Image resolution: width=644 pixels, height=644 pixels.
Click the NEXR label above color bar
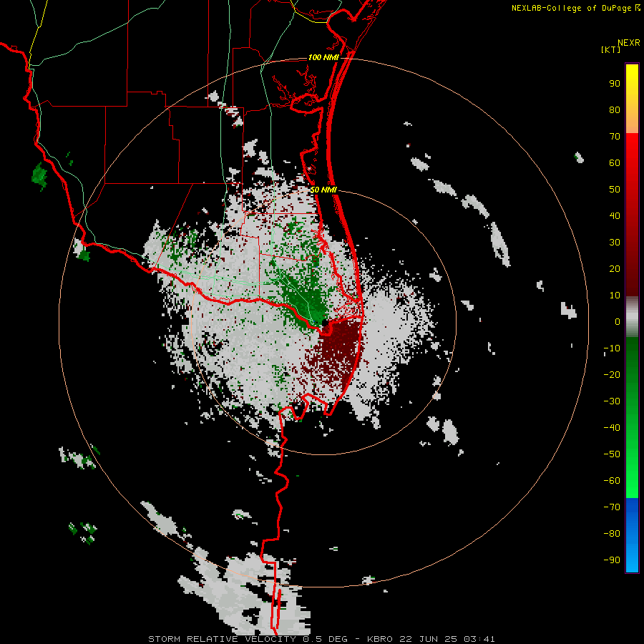tap(629, 43)
